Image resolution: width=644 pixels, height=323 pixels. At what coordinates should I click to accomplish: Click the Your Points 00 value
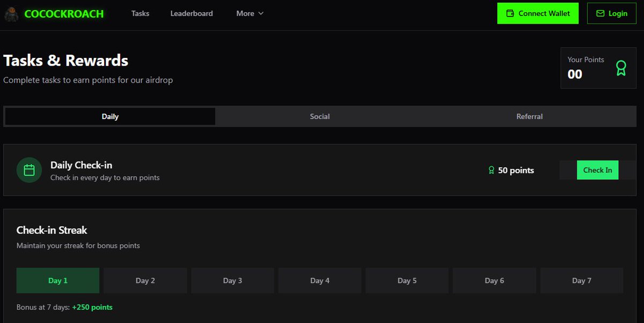575,75
